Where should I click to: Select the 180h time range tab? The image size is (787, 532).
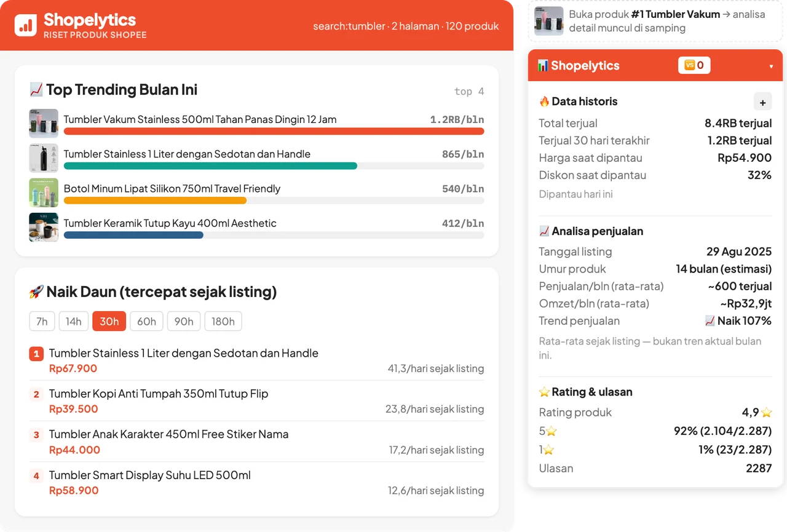(223, 321)
